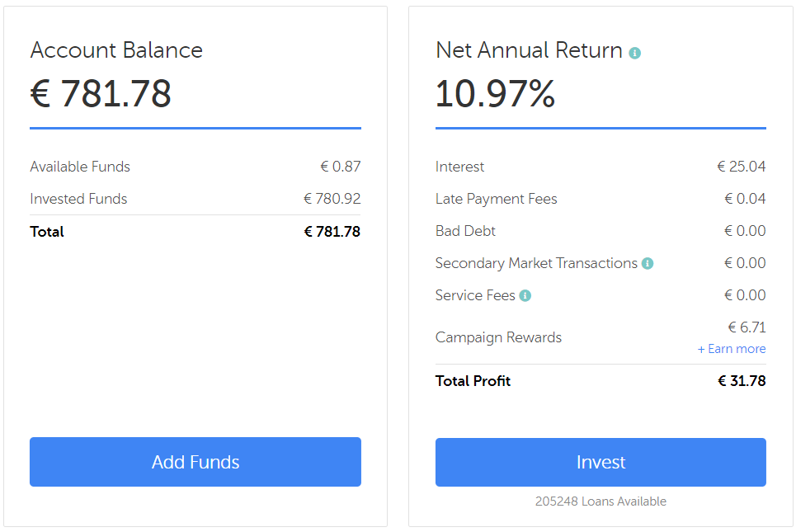The width and height of the screenshot is (796, 532).
Task: Click the Invest button
Action: coord(601,462)
